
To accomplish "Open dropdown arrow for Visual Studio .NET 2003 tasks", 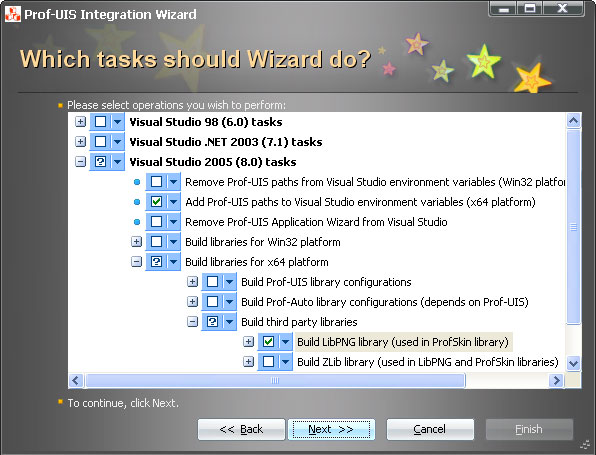I will pos(117,142).
